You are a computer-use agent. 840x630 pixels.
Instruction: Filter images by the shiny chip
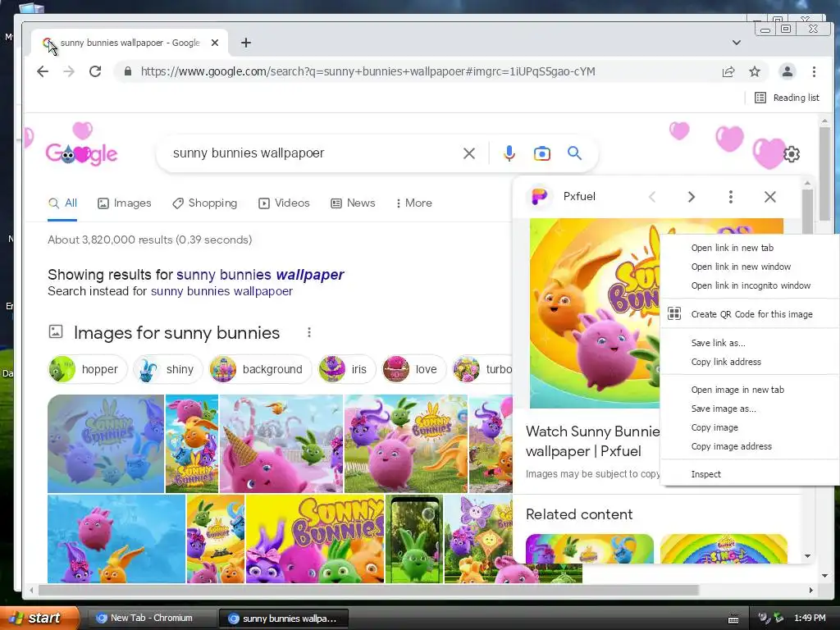tap(167, 369)
